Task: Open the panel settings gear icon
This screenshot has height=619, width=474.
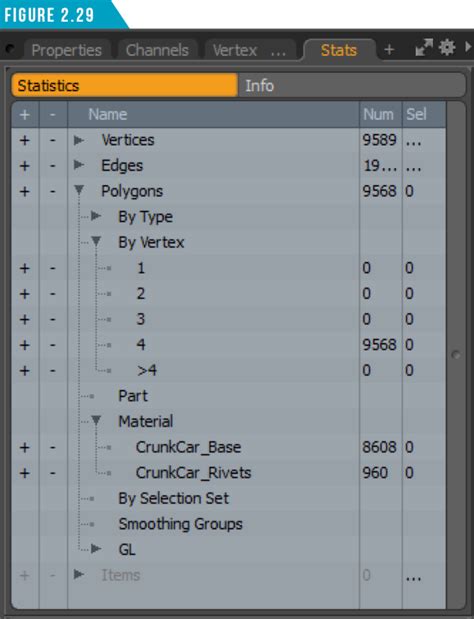Action: 446,48
